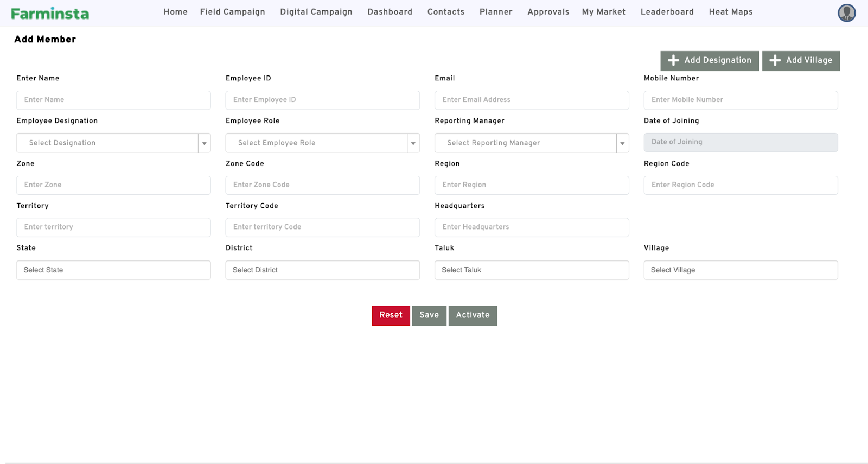Click the Activate button
868x464 pixels.
(473, 315)
